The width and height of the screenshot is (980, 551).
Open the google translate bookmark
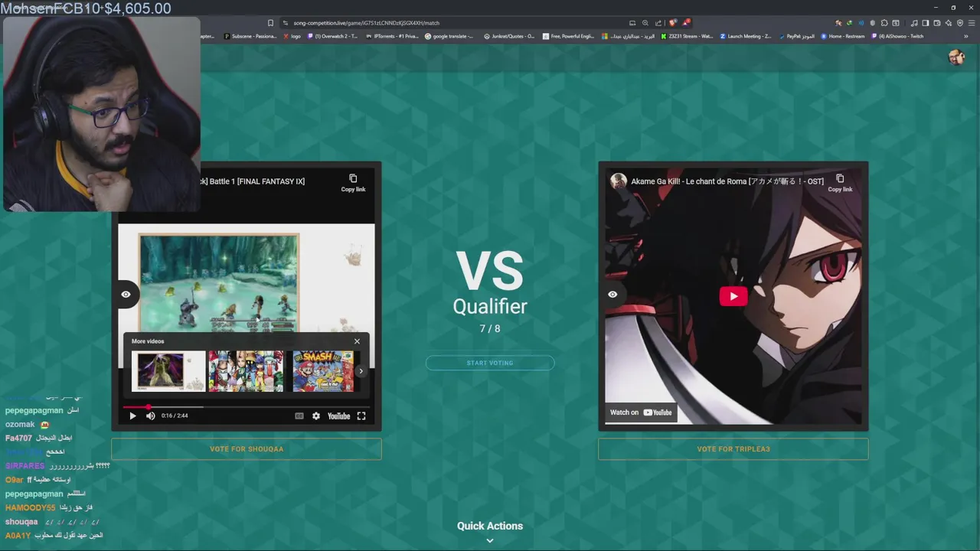coord(449,36)
